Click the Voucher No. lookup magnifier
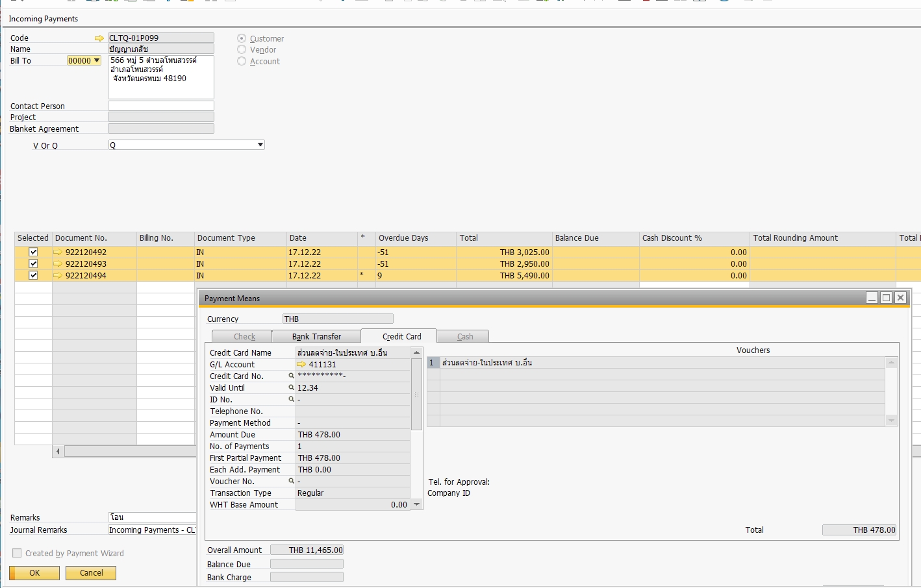This screenshot has width=921, height=588. pos(291,482)
